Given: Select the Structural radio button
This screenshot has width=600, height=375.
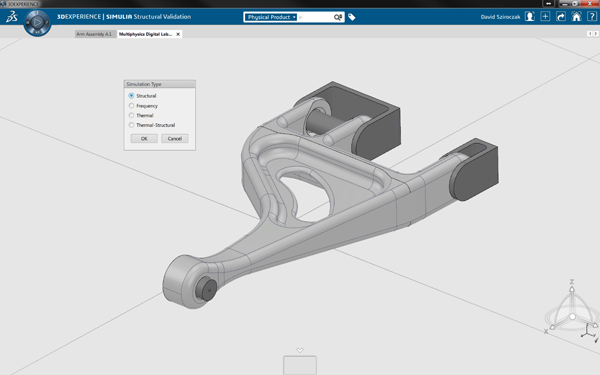Looking at the screenshot, I should (x=131, y=96).
